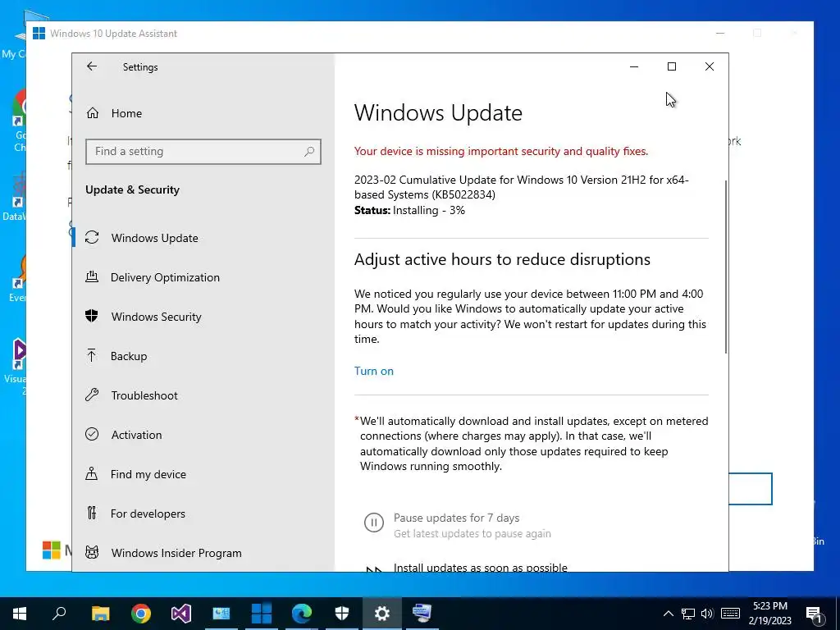Click the Windows 10 Update Assistant title bar text

(x=113, y=33)
